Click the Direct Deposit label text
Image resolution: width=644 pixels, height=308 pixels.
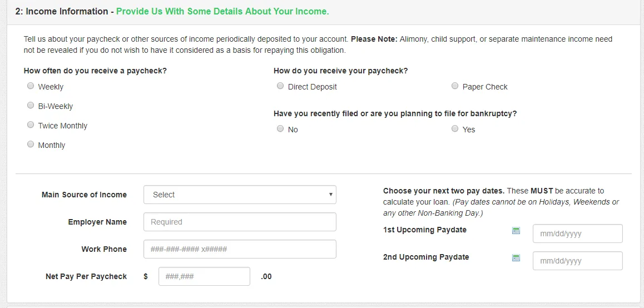click(x=313, y=87)
